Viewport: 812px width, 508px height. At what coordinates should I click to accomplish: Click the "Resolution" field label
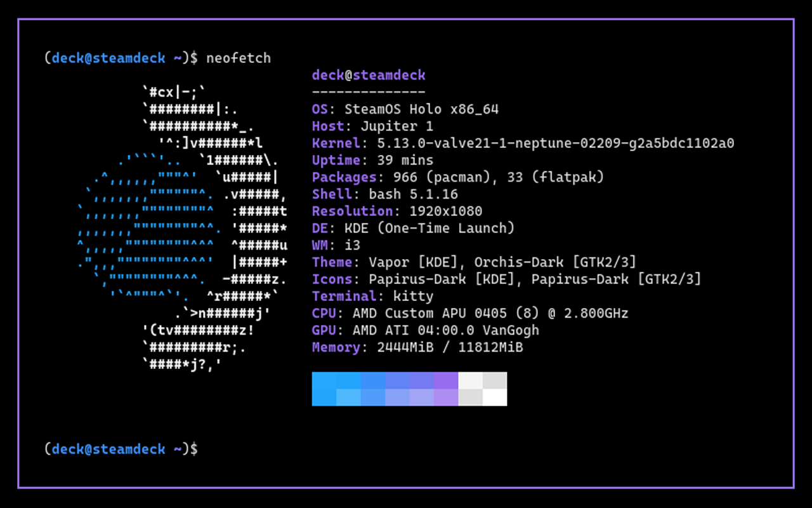352,211
